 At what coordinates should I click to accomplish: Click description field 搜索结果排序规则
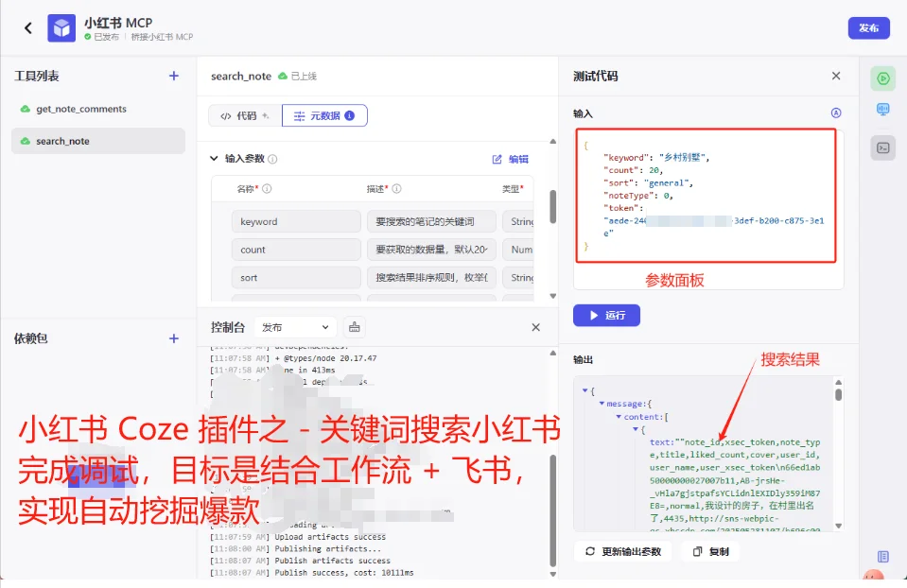point(431,278)
